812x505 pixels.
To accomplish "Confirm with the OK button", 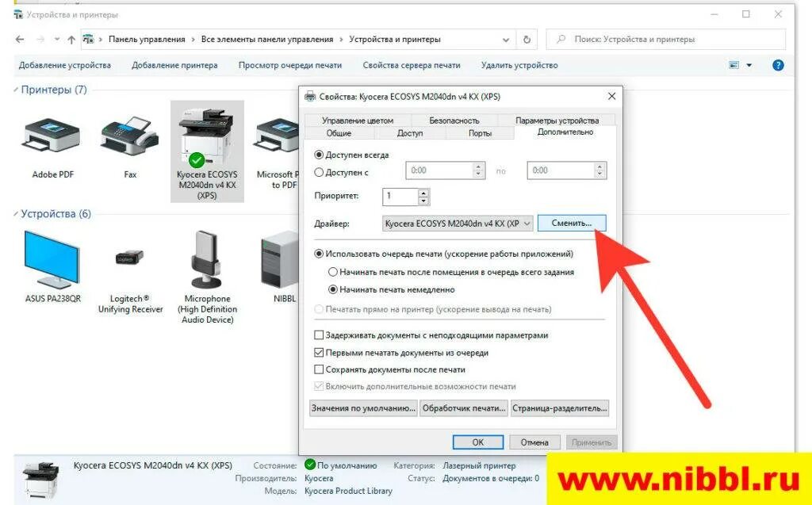I will 478,442.
